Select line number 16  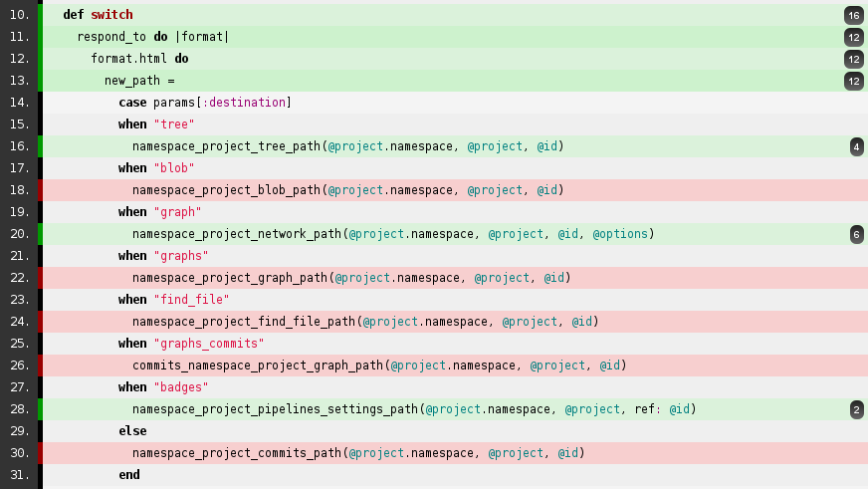[19, 146]
